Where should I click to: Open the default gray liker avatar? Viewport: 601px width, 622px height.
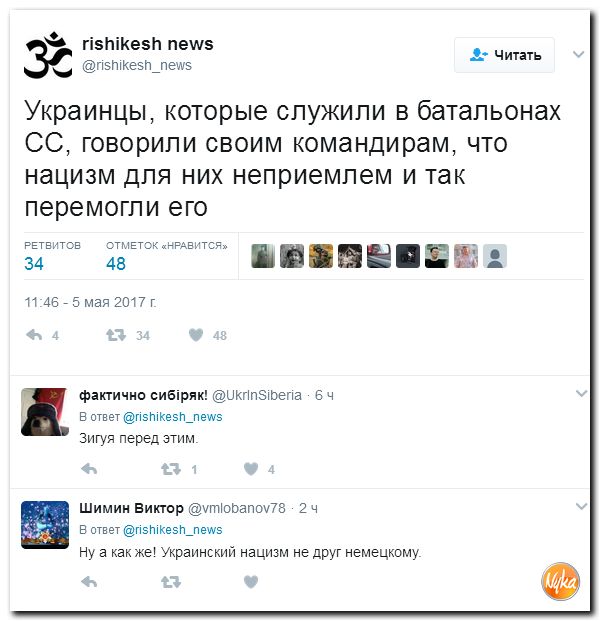coord(495,256)
